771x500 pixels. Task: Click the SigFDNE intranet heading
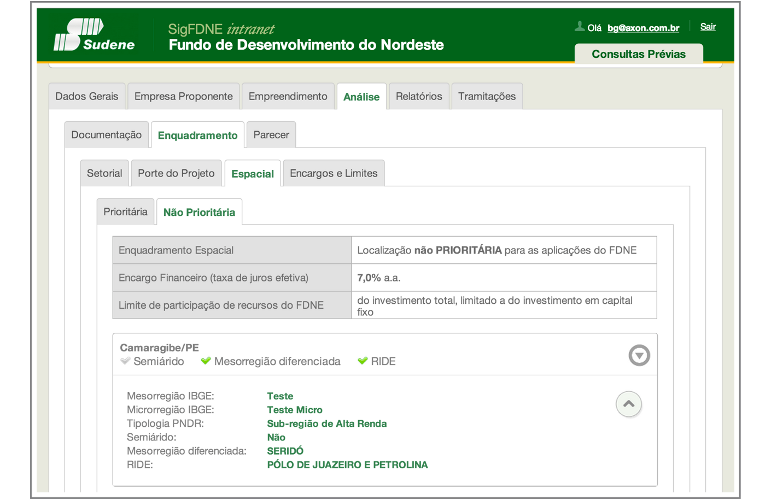[221, 29]
